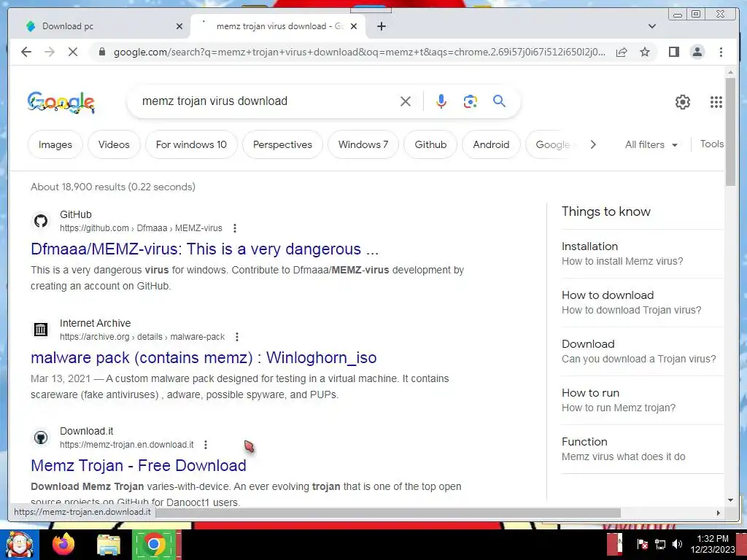This screenshot has width=747, height=560.
Task: Expand Can you download a Trojan virus
Action: pyautogui.click(x=642, y=351)
